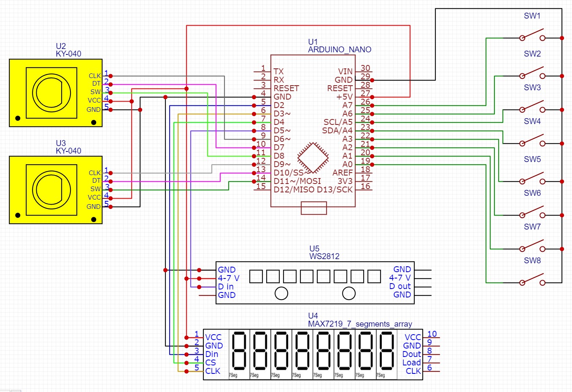Select the TX pin label on Arduino
Image resolution: width=572 pixels, height=392 pixels.
point(278,72)
